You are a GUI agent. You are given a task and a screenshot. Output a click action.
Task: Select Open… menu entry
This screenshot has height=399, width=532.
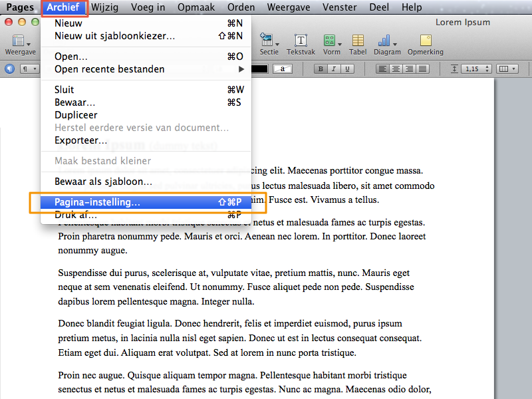pos(146,57)
